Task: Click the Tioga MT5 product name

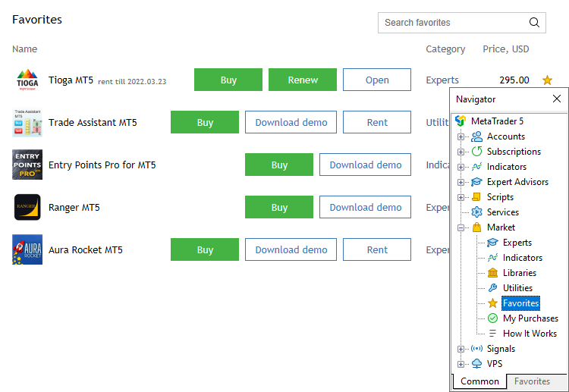Action: point(71,80)
